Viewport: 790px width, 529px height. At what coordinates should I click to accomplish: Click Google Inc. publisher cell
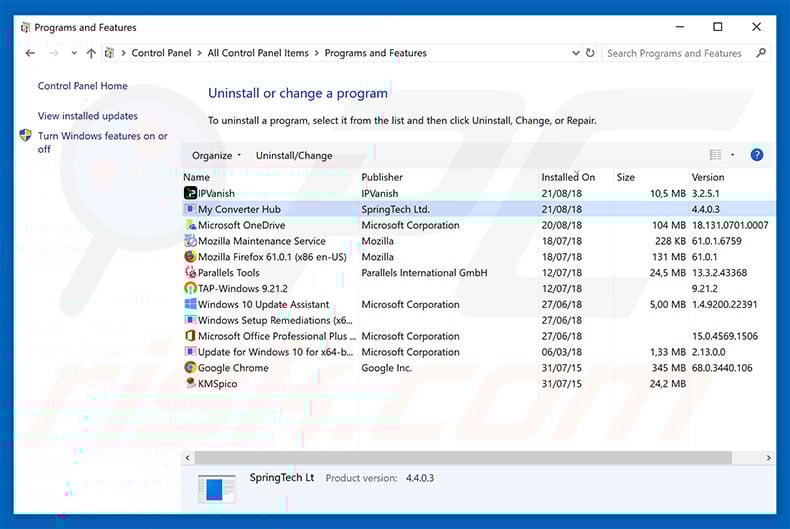[x=386, y=368]
